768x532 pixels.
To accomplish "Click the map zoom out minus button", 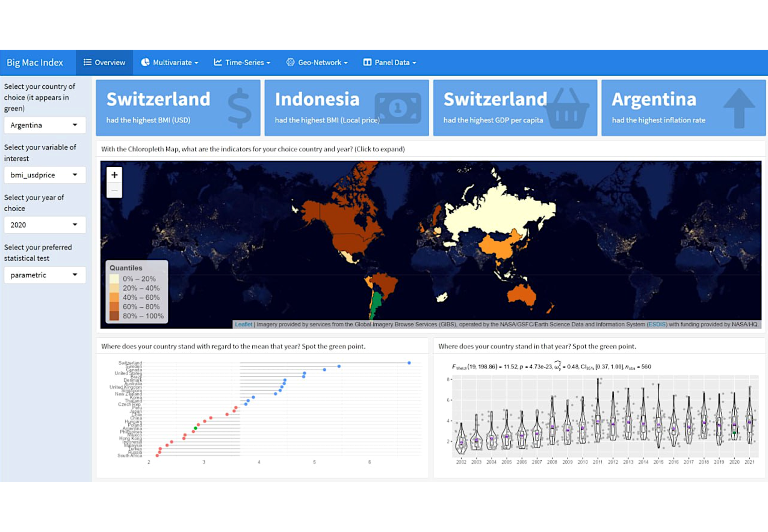I will pos(114,191).
